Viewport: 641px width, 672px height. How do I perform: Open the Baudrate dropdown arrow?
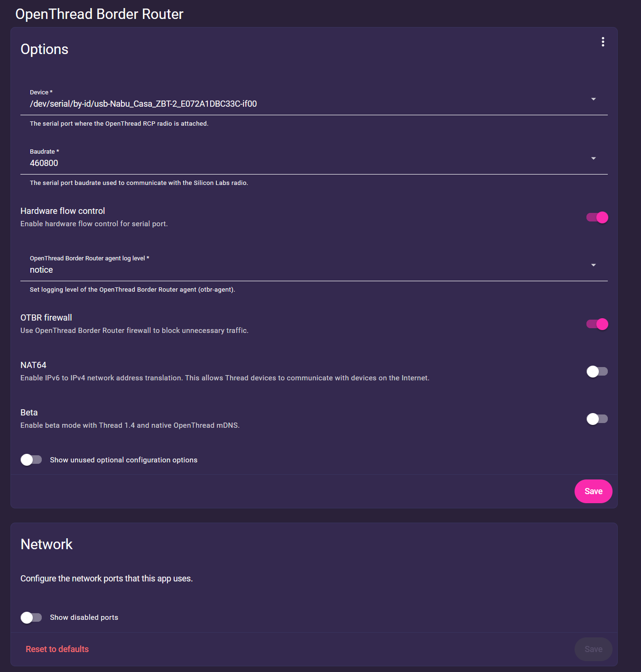[x=593, y=158]
